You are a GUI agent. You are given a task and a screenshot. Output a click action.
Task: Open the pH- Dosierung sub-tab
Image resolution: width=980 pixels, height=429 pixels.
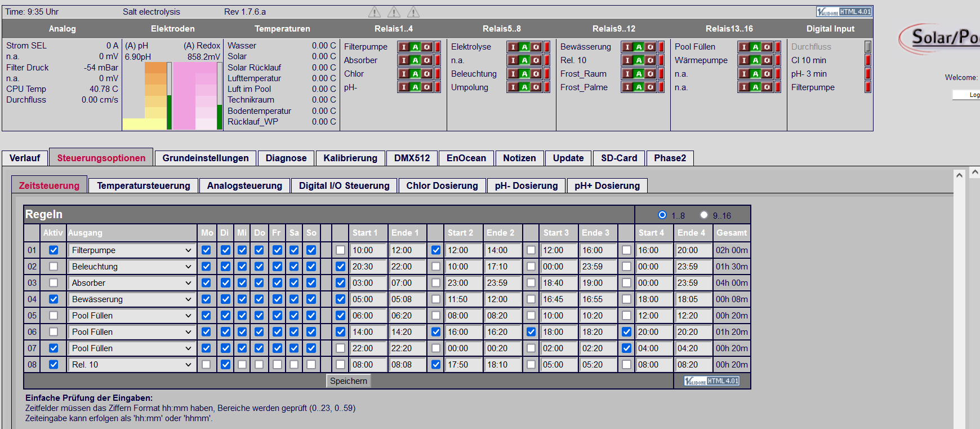526,186
